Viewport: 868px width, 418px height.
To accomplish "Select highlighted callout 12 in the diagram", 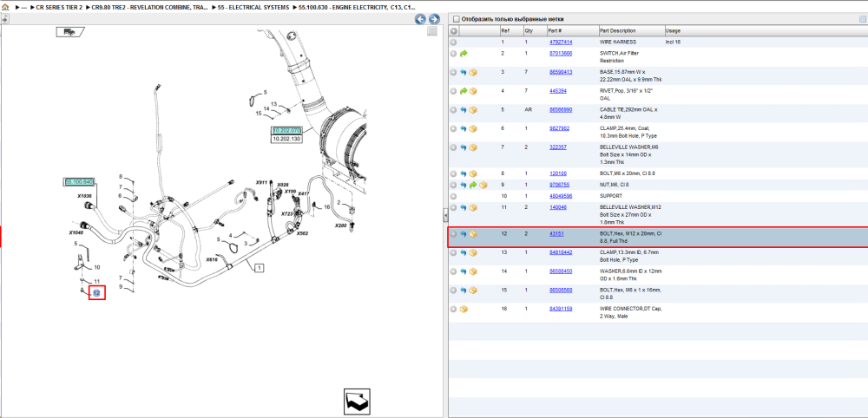I will (x=96, y=293).
